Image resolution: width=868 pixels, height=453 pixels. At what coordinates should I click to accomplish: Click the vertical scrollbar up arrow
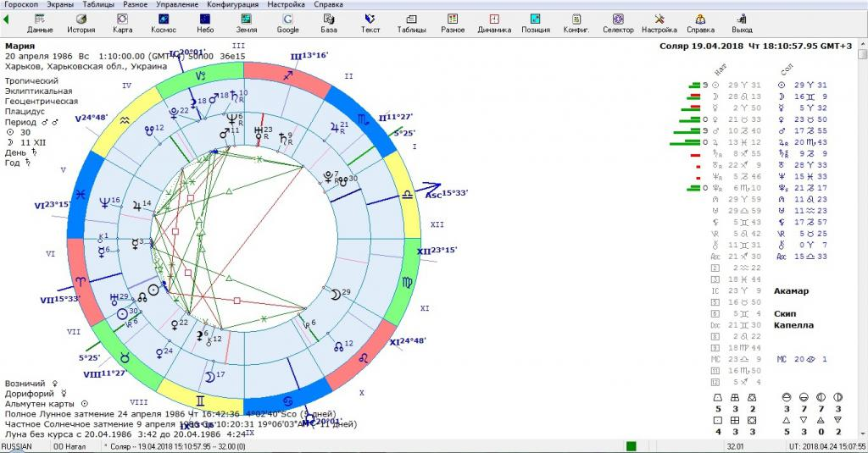tap(862, 44)
